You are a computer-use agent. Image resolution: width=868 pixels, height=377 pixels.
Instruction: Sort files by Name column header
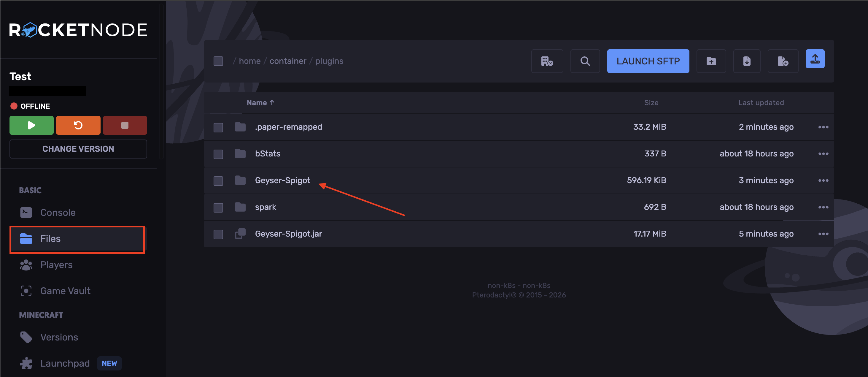pyautogui.click(x=260, y=102)
